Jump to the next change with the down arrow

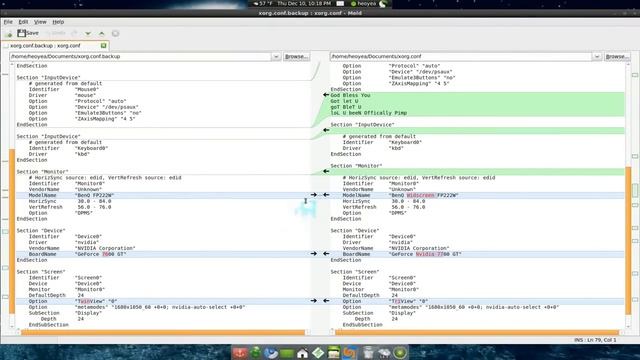(x=88, y=33)
